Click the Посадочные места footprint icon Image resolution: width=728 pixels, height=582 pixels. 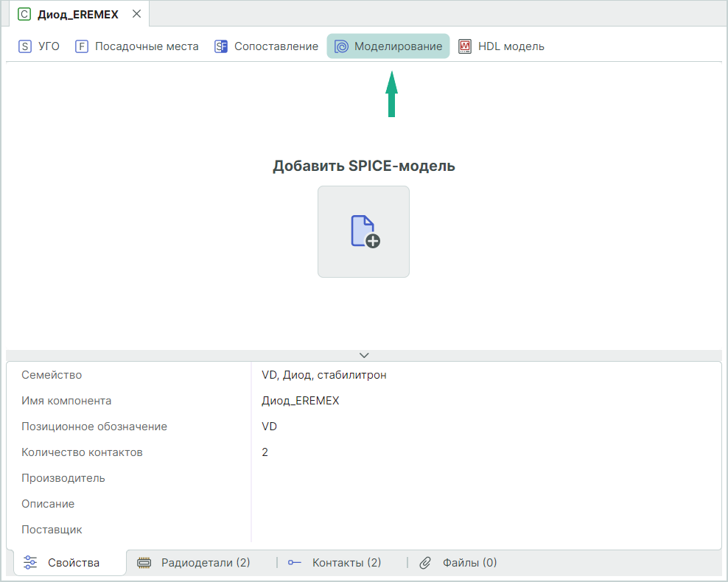(x=82, y=46)
